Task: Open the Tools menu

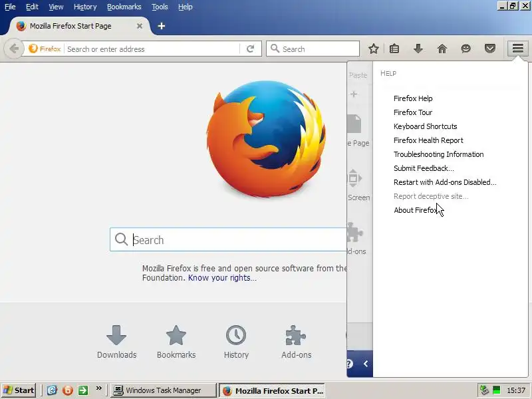Action: pyautogui.click(x=160, y=7)
